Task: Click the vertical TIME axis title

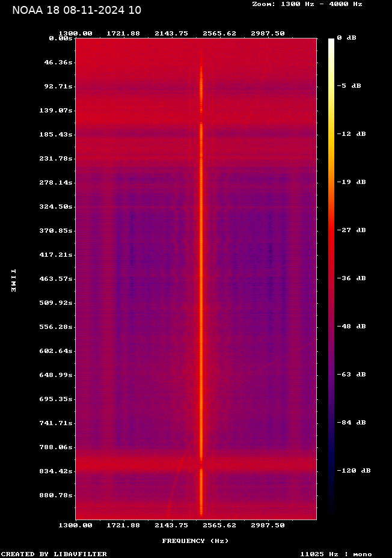Action: (13, 281)
